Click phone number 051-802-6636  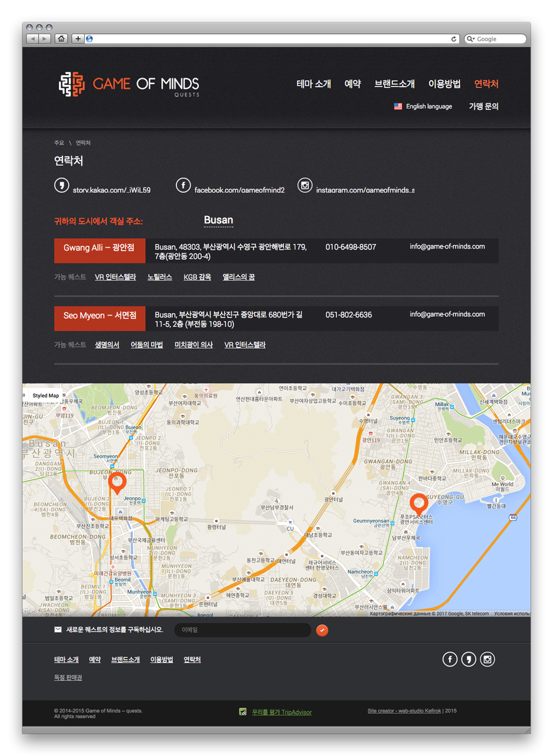point(349,315)
